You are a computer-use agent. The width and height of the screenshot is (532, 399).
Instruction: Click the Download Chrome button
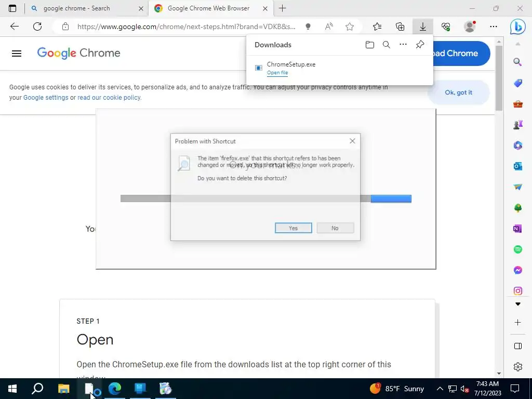[461, 54]
